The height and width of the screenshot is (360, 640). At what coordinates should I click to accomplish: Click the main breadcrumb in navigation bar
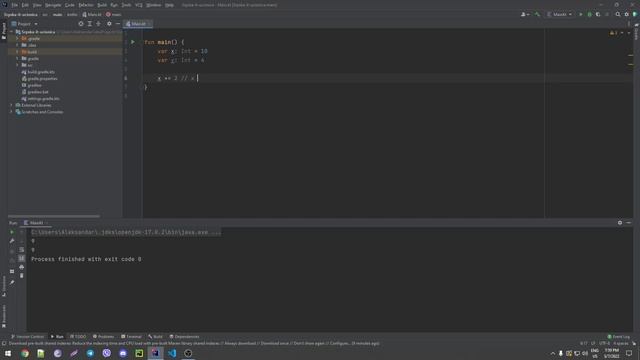click(57, 14)
